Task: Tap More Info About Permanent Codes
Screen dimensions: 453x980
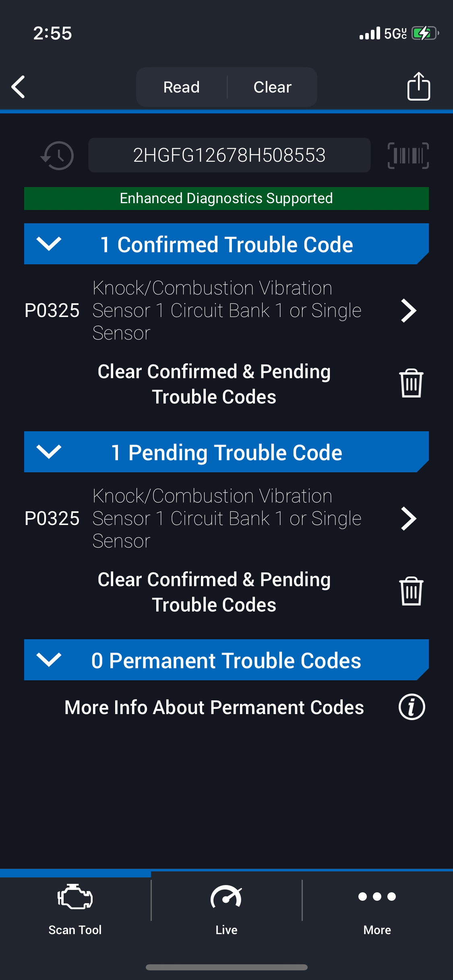Action: pos(214,707)
